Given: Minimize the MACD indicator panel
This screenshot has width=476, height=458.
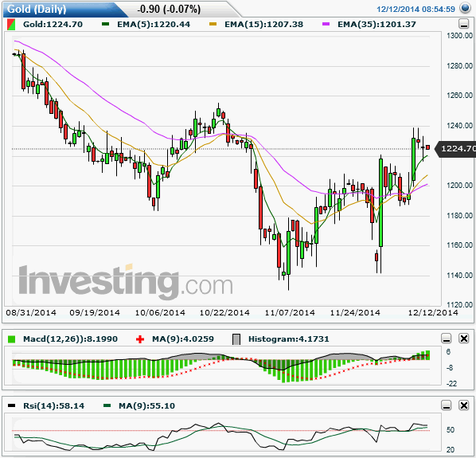Looking at the screenshot, I should point(447,339).
